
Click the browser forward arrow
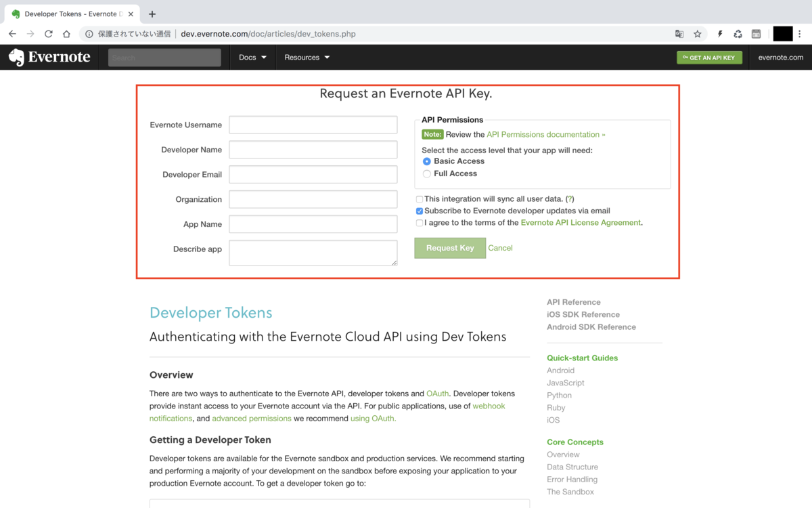tap(30, 34)
